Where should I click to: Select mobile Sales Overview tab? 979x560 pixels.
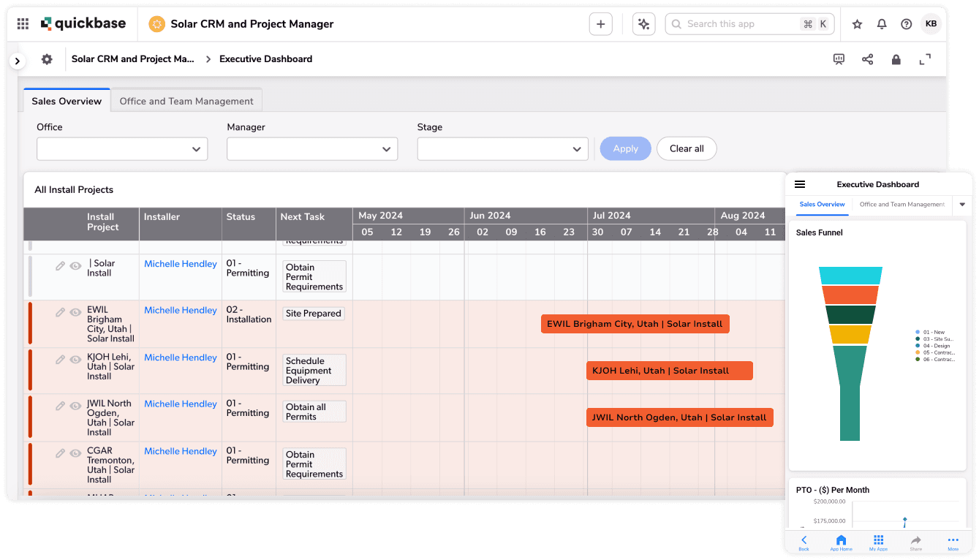[822, 205]
